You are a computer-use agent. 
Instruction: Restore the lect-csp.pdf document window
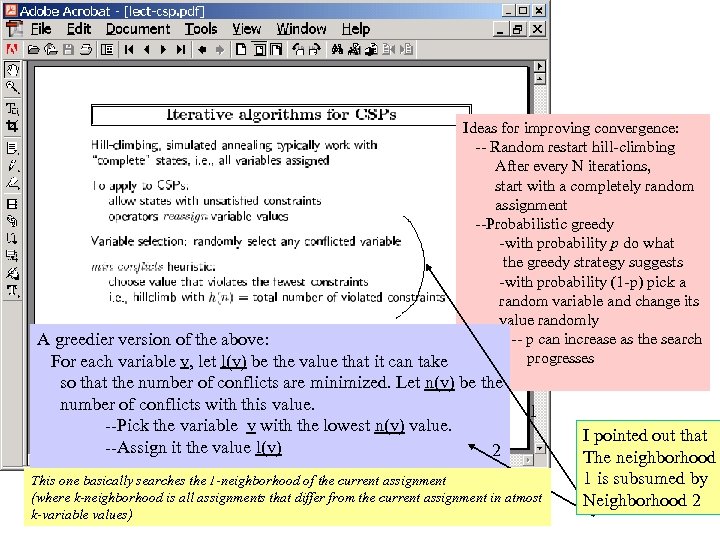pos(518,29)
